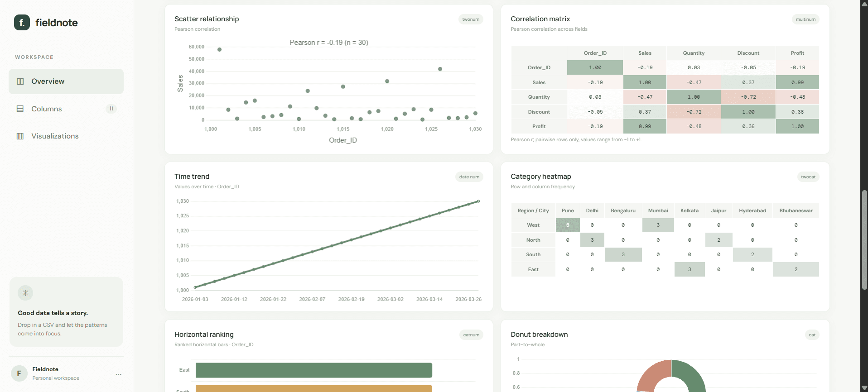Open the Visualizations section
The height and width of the screenshot is (392, 868).
[x=66, y=136]
